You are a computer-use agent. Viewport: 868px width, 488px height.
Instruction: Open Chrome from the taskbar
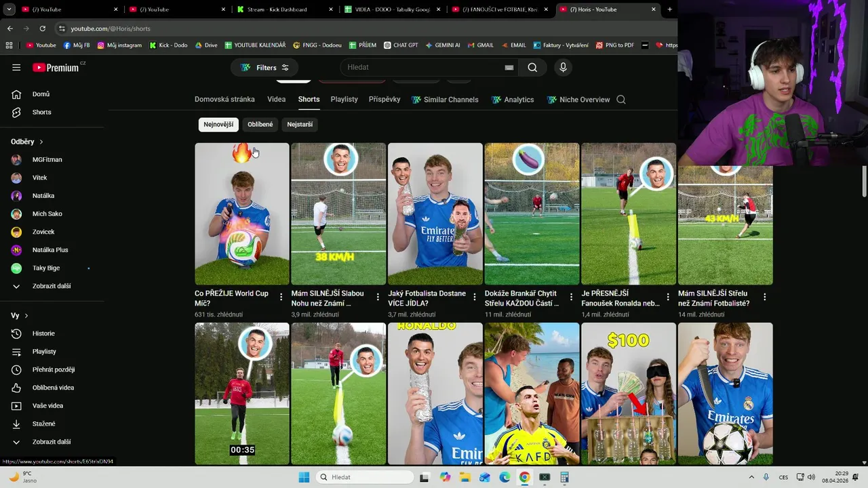coord(524,477)
